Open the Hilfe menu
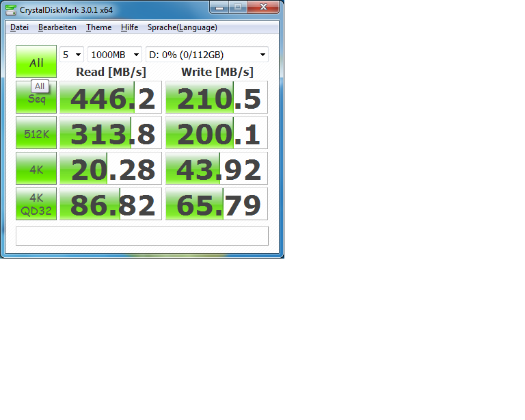Screen dimensions: 525x420 (130, 27)
